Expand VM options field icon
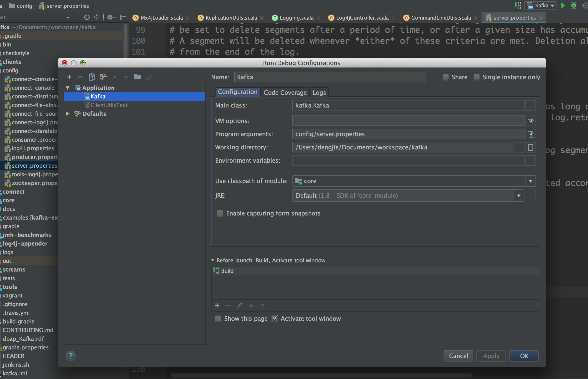This screenshot has height=379, width=588. pyautogui.click(x=531, y=121)
